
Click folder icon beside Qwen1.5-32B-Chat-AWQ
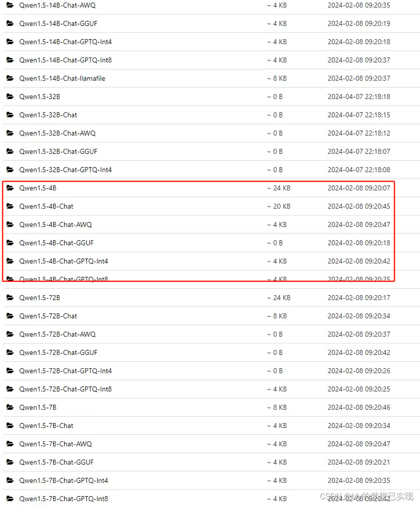point(10,133)
